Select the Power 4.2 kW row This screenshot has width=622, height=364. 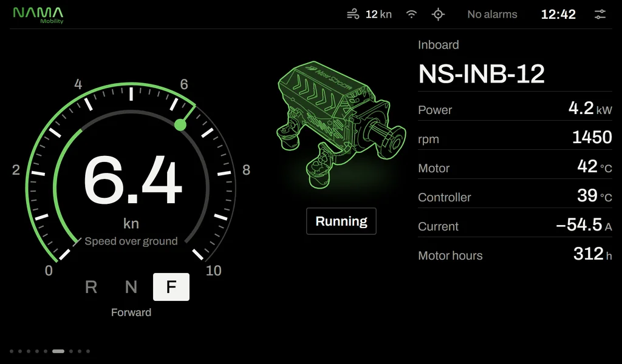(515, 108)
